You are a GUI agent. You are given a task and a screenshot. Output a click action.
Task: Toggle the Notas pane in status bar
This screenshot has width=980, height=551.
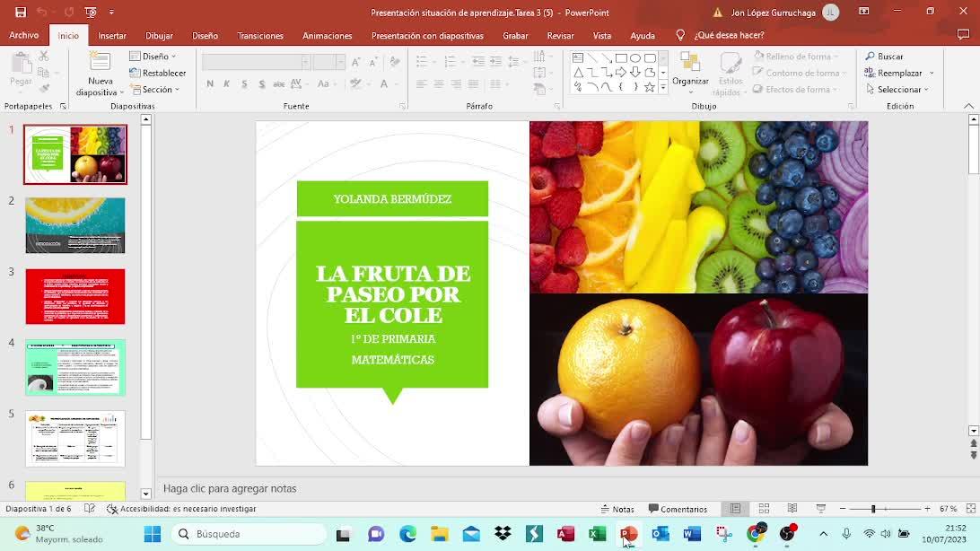click(x=617, y=509)
